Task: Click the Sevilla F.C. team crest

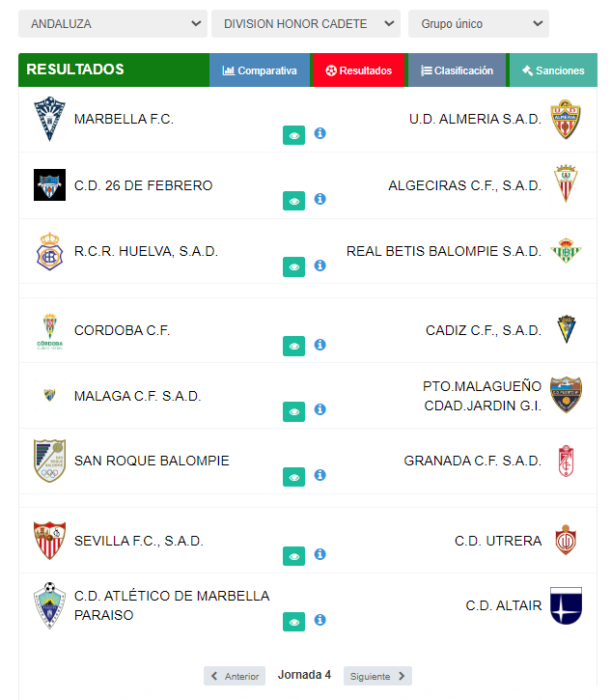Action: 49,541
